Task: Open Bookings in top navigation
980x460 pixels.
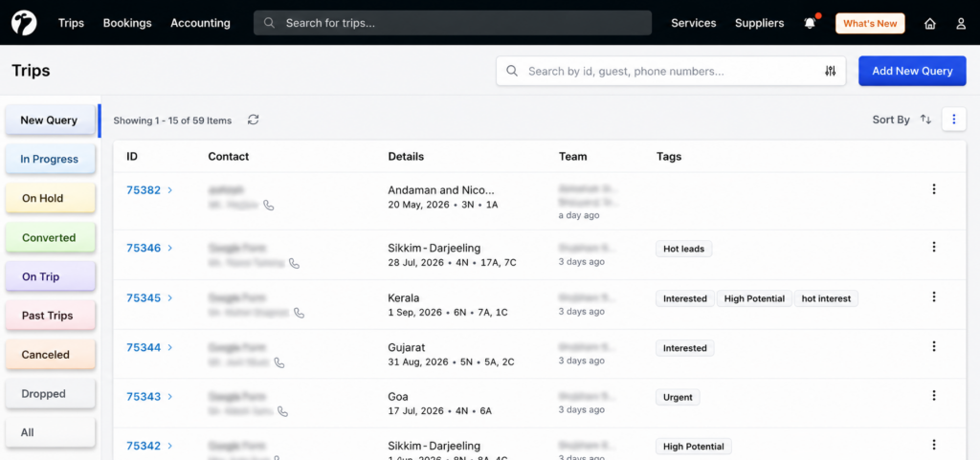Action: pos(127,23)
